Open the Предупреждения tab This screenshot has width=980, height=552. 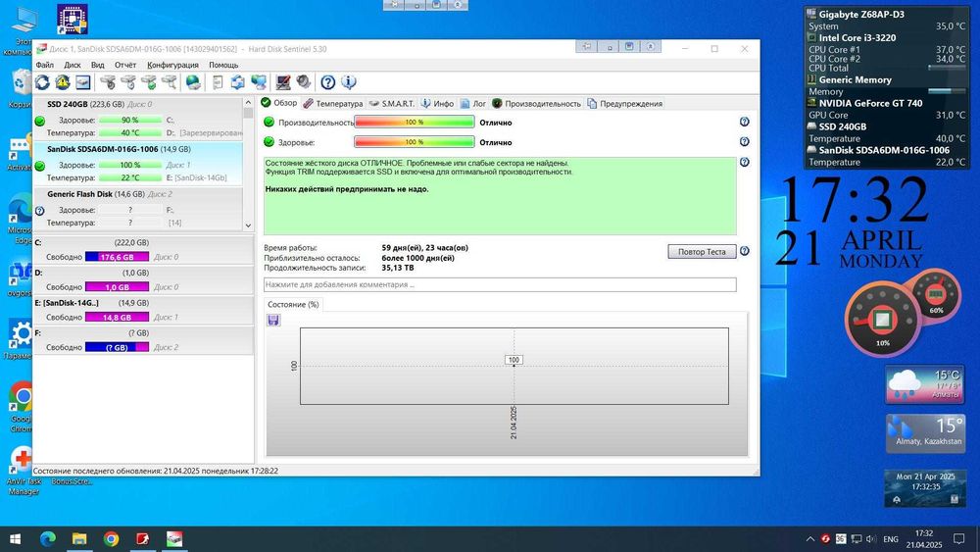coord(624,104)
